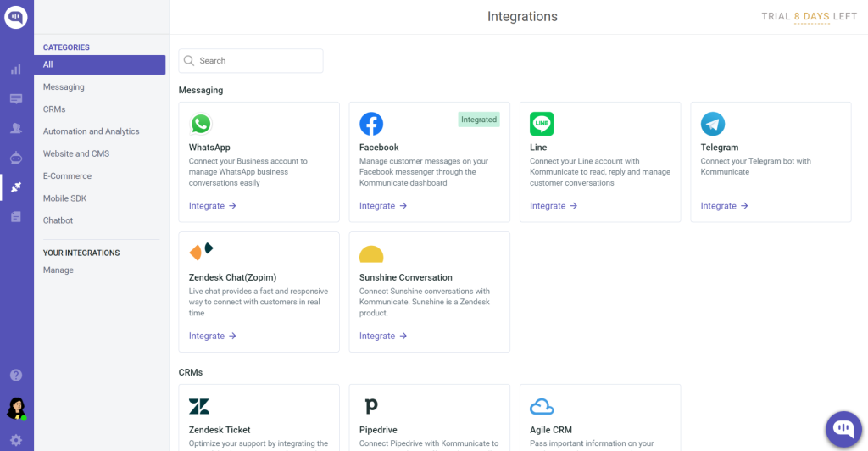Image resolution: width=868 pixels, height=451 pixels.
Task: Select the Messaging category
Action: pos(64,86)
